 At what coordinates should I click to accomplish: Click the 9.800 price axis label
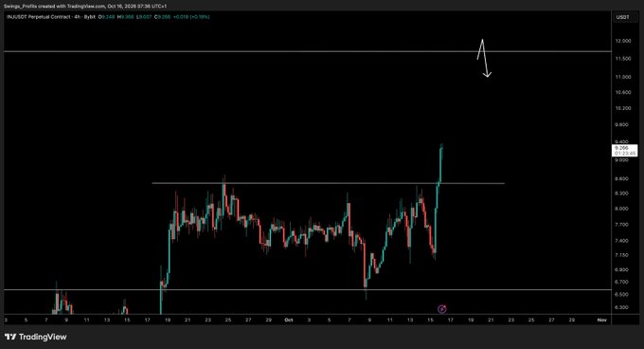pyautogui.click(x=622, y=124)
